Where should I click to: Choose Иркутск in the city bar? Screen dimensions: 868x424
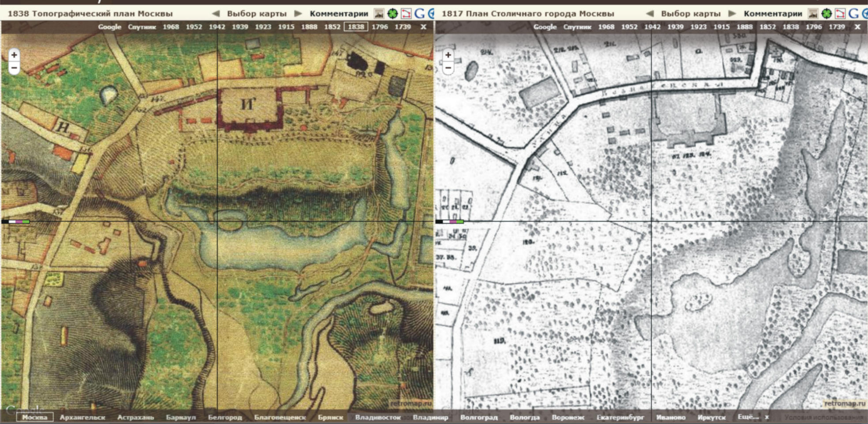pos(712,417)
